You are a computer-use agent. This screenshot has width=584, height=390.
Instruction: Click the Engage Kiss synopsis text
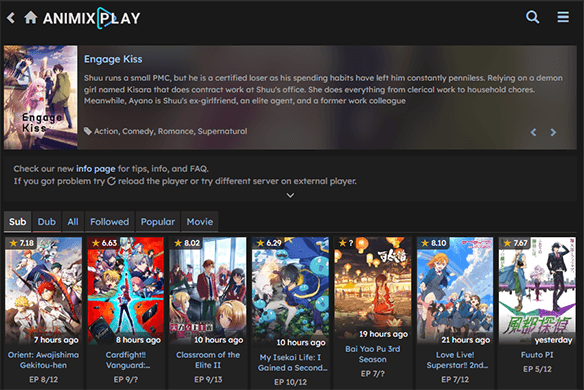(x=323, y=89)
